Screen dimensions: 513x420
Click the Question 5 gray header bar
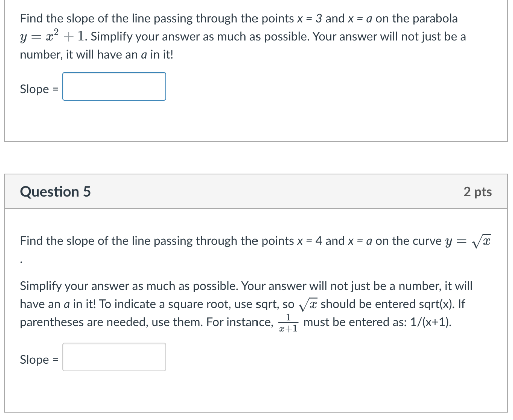tap(256, 191)
